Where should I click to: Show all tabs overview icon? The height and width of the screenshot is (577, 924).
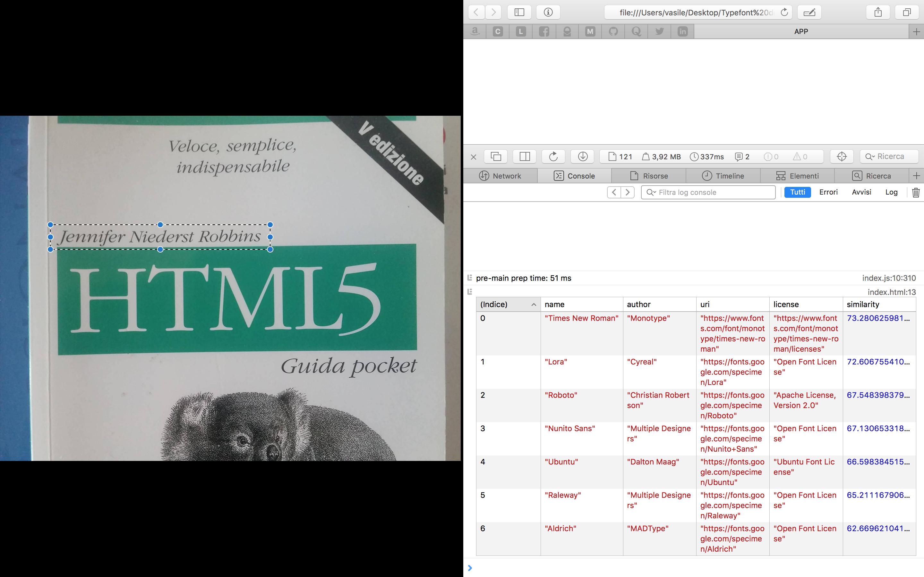(907, 12)
